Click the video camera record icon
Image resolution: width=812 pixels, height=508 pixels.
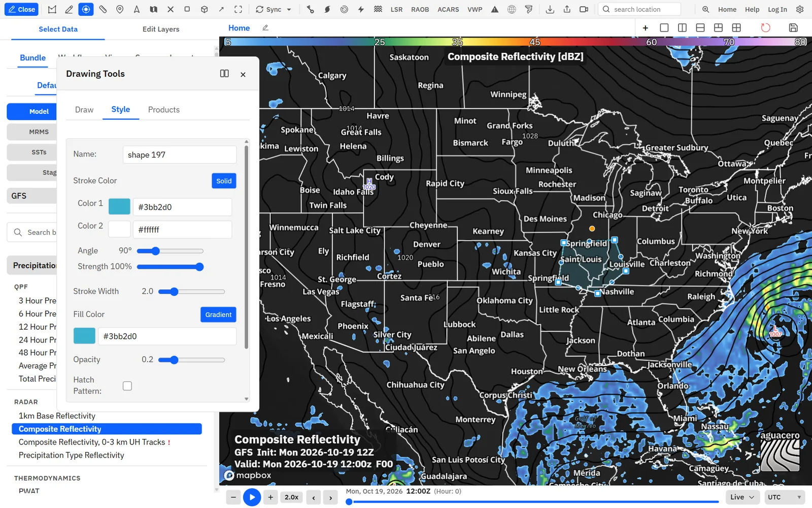pos(584,9)
